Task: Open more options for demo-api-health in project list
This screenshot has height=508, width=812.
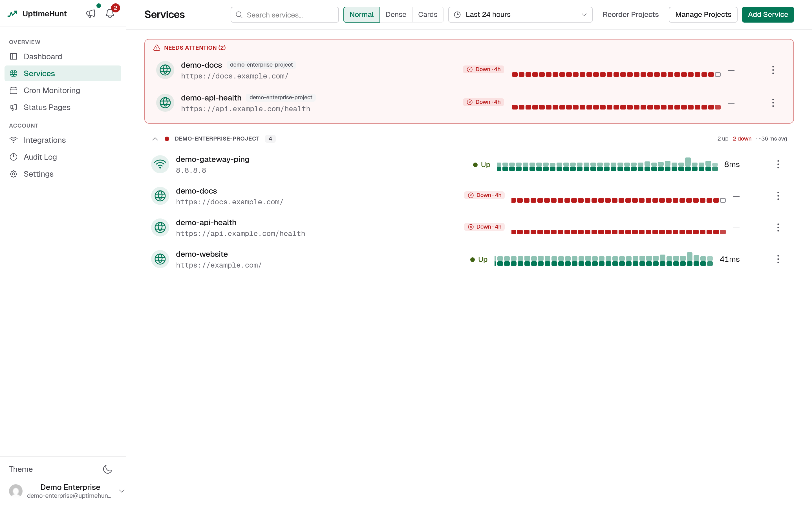Action: [x=778, y=227]
